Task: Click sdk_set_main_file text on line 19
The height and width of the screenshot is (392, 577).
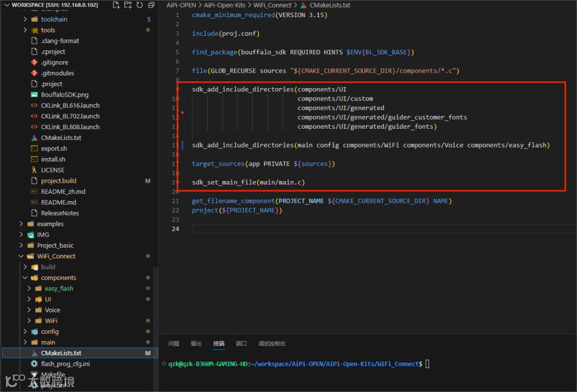Action: [x=224, y=183]
